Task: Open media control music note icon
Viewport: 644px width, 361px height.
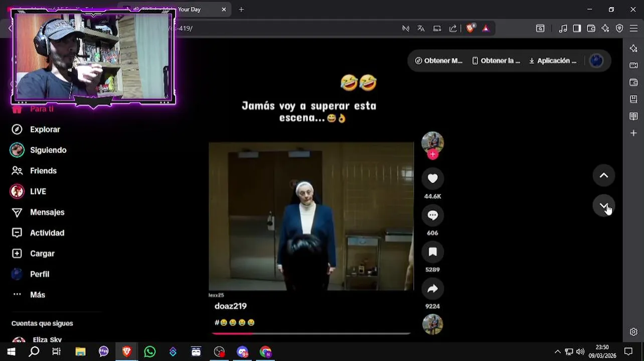Action: tap(563, 29)
